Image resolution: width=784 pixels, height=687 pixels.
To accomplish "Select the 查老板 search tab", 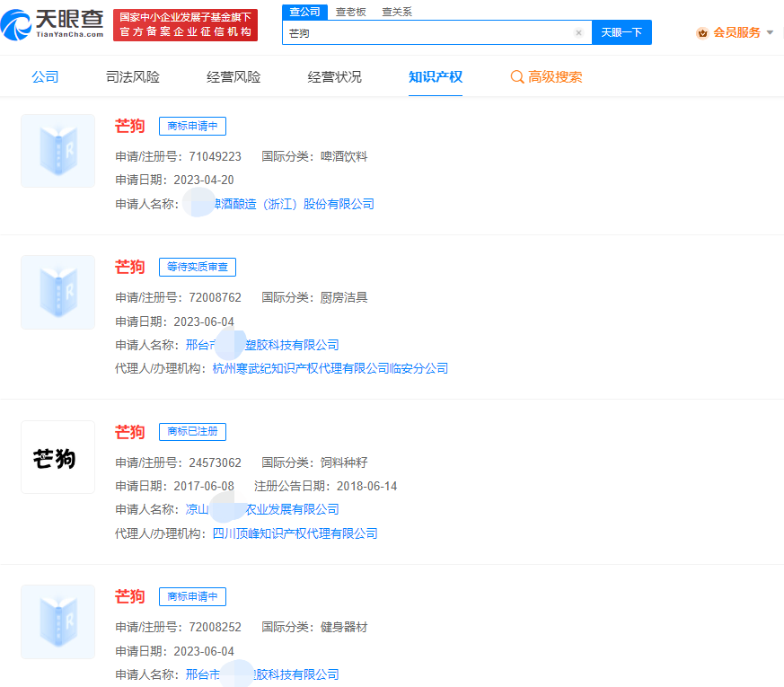I will 350,12.
